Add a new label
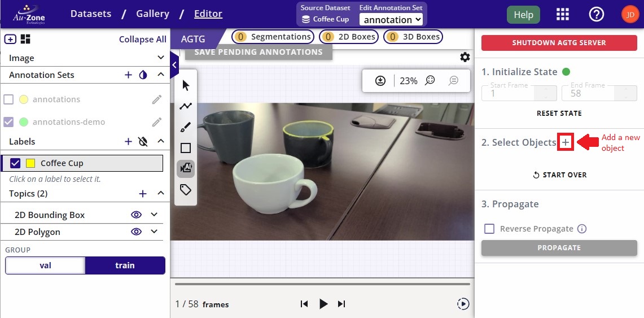The width and height of the screenshot is (644, 318). click(128, 141)
